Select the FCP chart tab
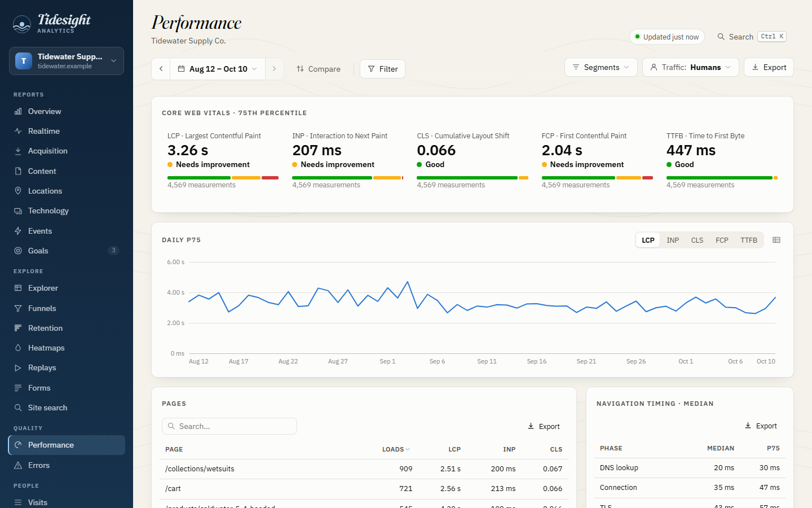The image size is (812, 508). (x=722, y=240)
